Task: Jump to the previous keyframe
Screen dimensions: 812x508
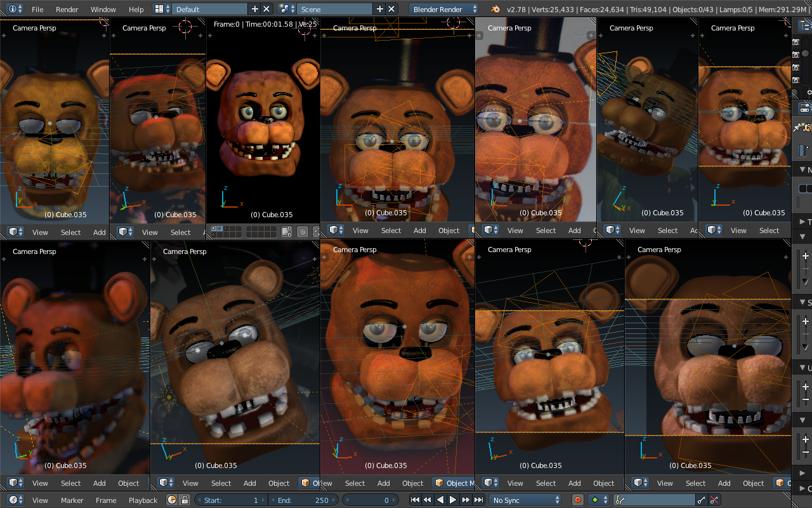Action: [x=427, y=500]
